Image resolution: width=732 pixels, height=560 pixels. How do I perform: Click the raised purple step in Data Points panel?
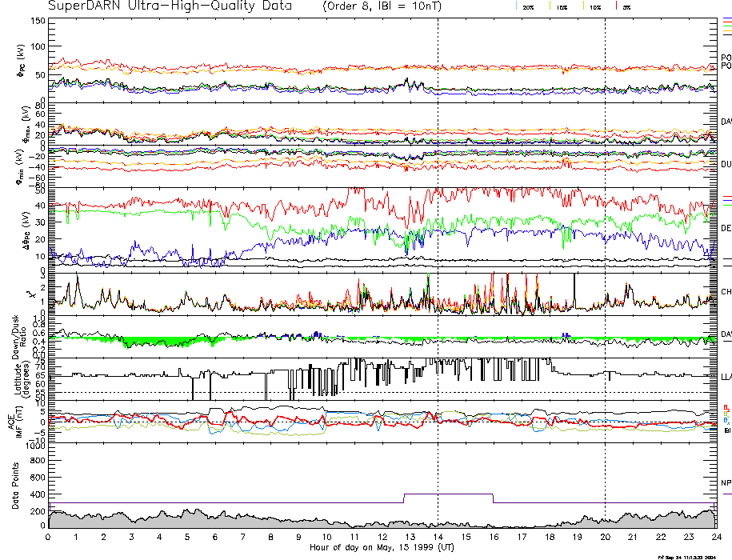pyautogui.click(x=448, y=494)
